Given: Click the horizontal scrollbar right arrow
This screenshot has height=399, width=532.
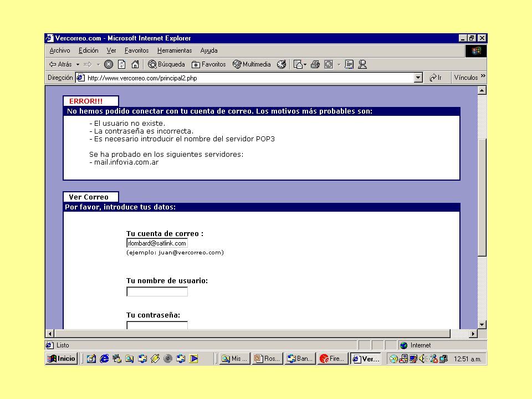Looking at the screenshot, I should pyautogui.click(x=473, y=334).
